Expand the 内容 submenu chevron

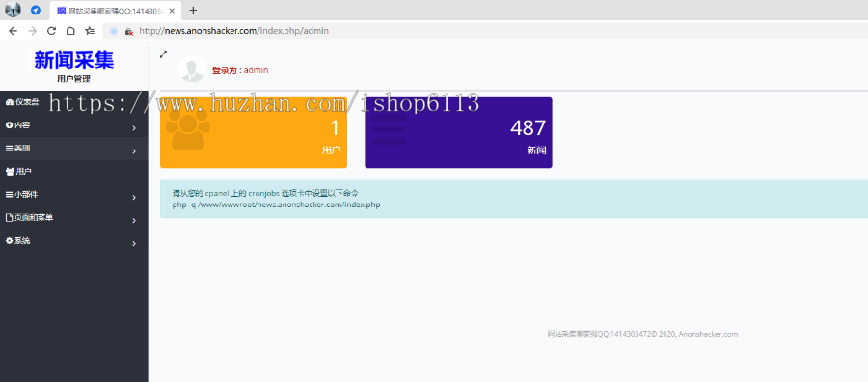[134, 128]
